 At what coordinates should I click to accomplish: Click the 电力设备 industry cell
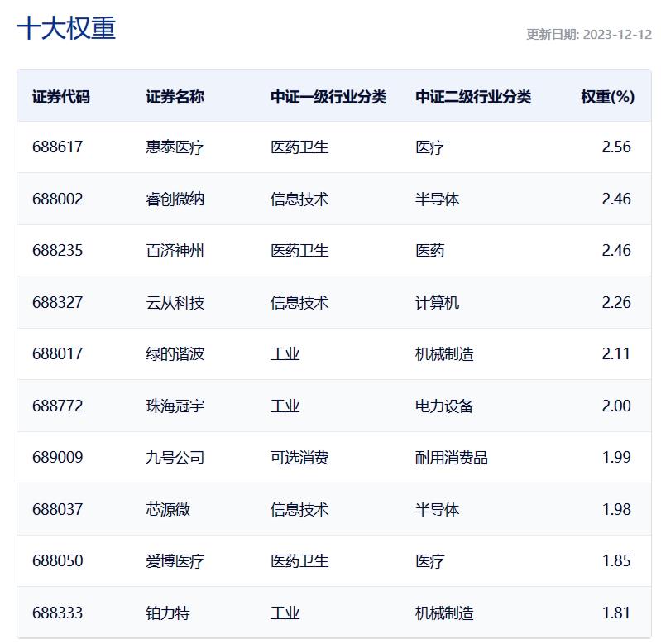[x=444, y=406]
